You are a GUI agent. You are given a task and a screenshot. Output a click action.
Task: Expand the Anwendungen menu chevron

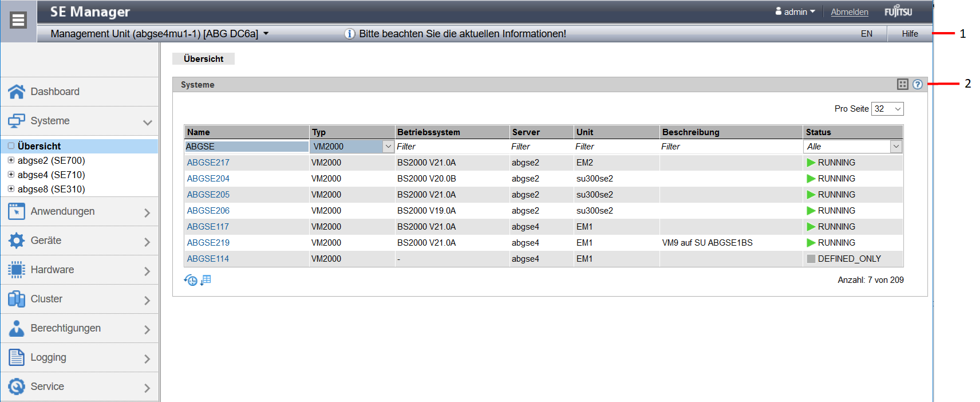pos(148,212)
